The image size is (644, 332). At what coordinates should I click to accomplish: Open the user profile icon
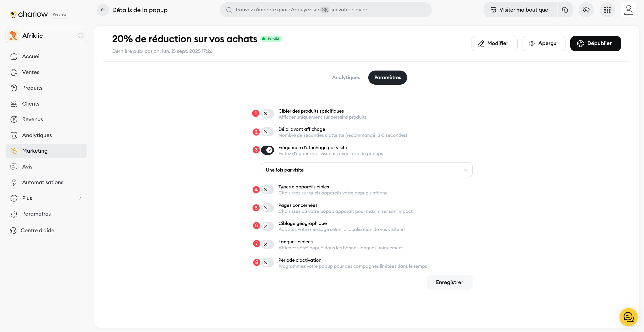pos(628,10)
